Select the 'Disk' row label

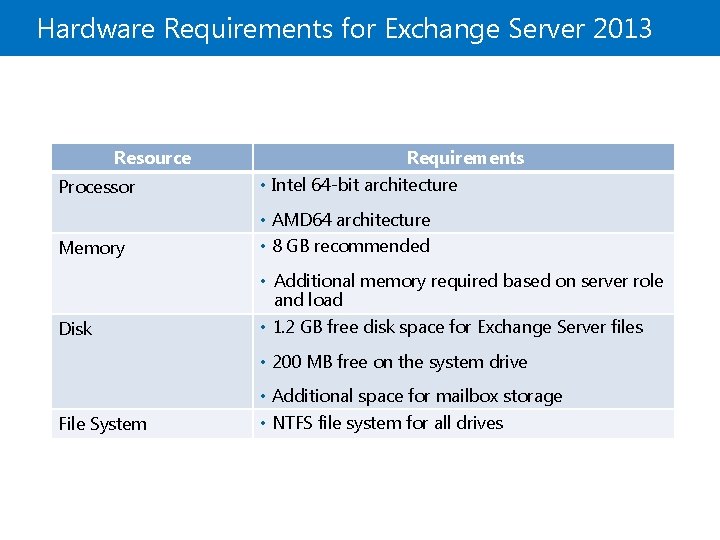click(x=75, y=329)
